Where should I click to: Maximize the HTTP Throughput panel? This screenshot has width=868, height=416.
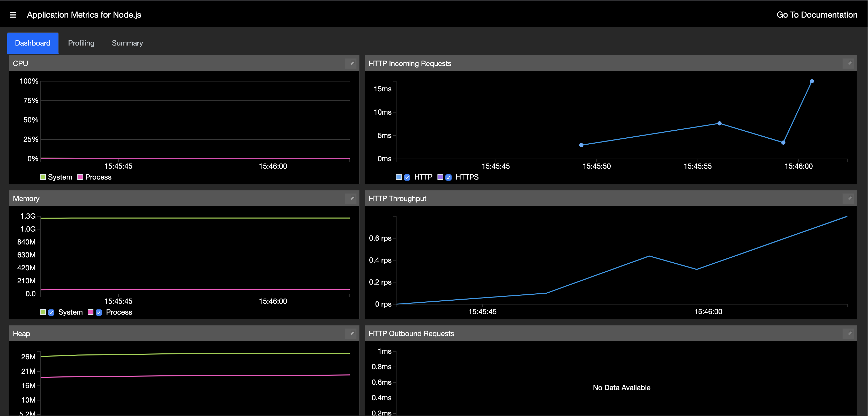tap(849, 199)
